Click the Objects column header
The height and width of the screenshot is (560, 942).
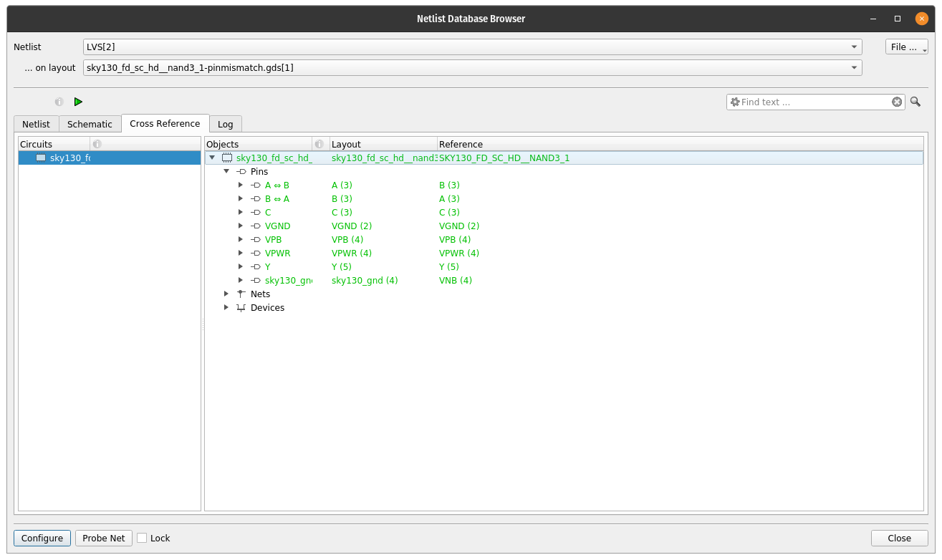tap(259, 144)
